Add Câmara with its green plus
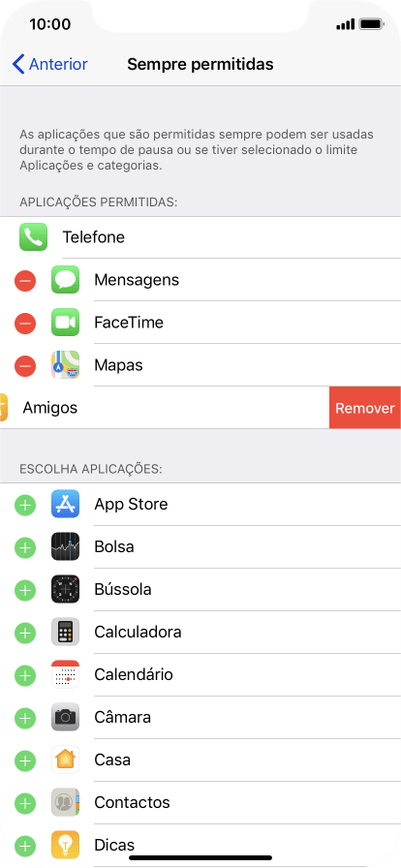The image size is (401, 868). coord(25,718)
